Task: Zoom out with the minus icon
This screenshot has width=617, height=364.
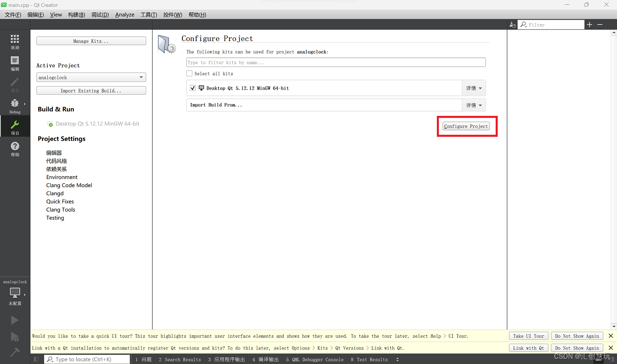Action: (600, 25)
